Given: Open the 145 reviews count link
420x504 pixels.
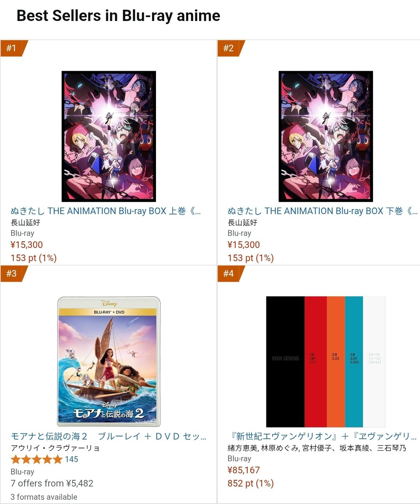Looking at the screenshot, I should (72, 459).
